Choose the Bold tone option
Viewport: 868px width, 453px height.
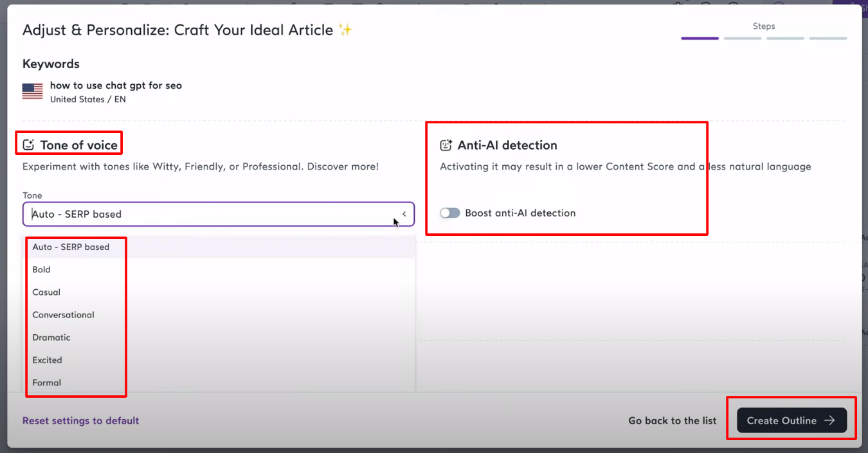coord(42,270)
